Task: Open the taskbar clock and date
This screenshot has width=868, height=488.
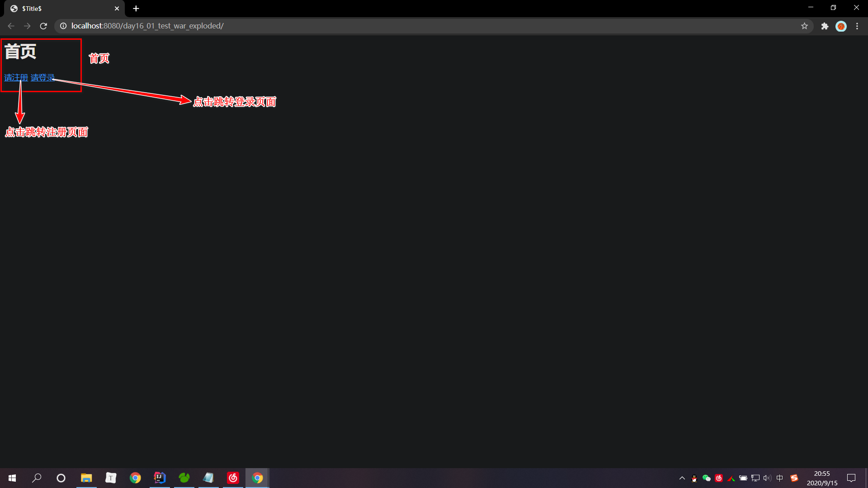Action: click(x=822, y=478)
